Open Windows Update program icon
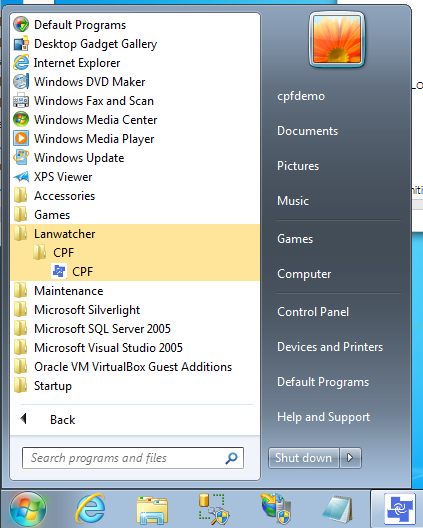The width and height of the screenshot is (423, 528). [21, 158]
